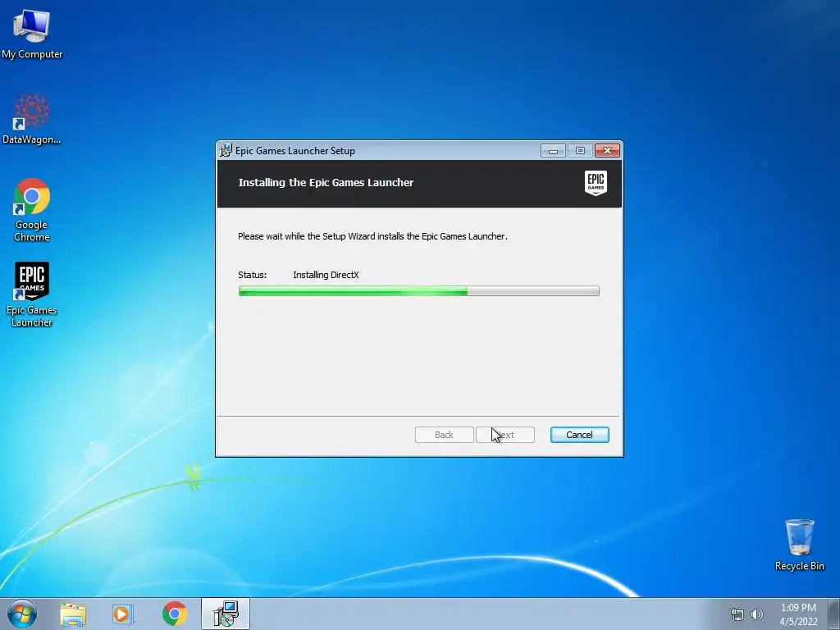Open Epic Games Launcher desktop shortcut

32,294
